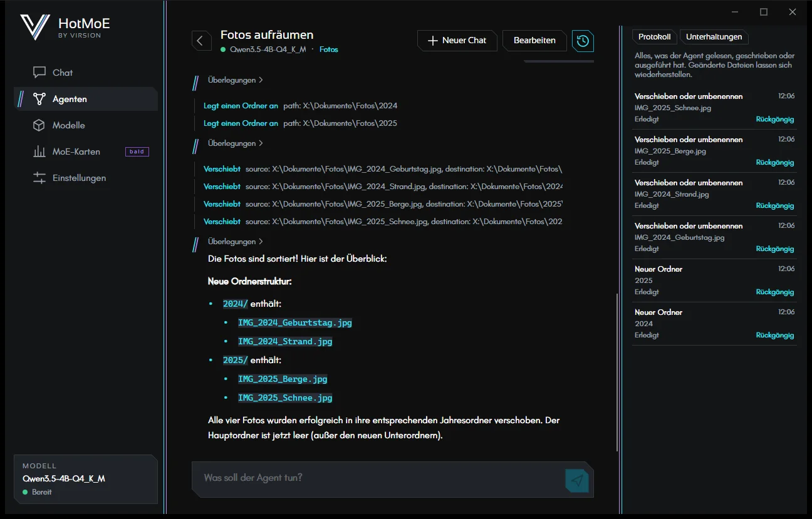
Task: Expand Überlegungen above 'Die Fotos sind sortiert'
Action: [236, 242]
